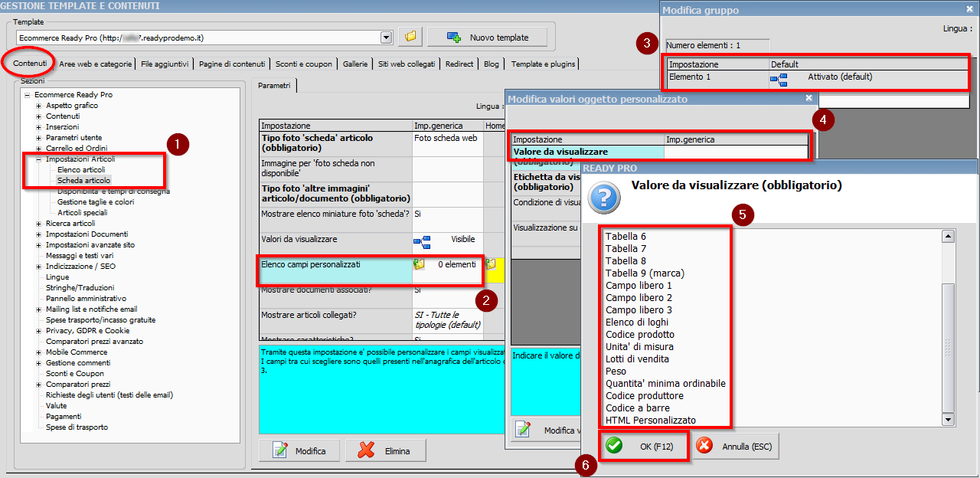This screenshot has width=980, height=478.
Task: Expand the Parametri utente tree node
Action: point(39,138)
